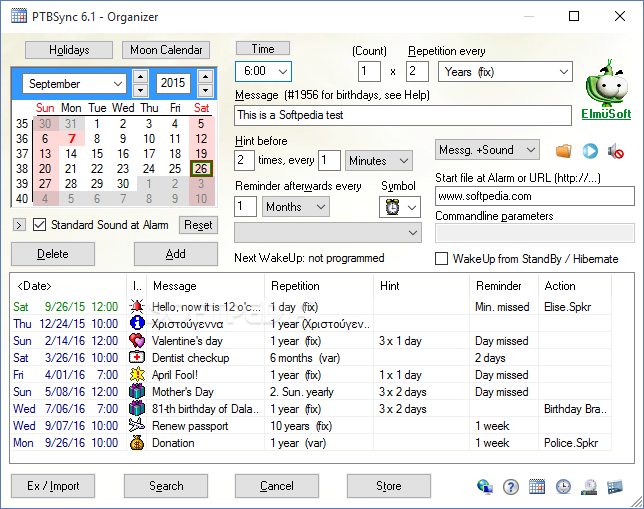Click the Store button

pos(389,486)
